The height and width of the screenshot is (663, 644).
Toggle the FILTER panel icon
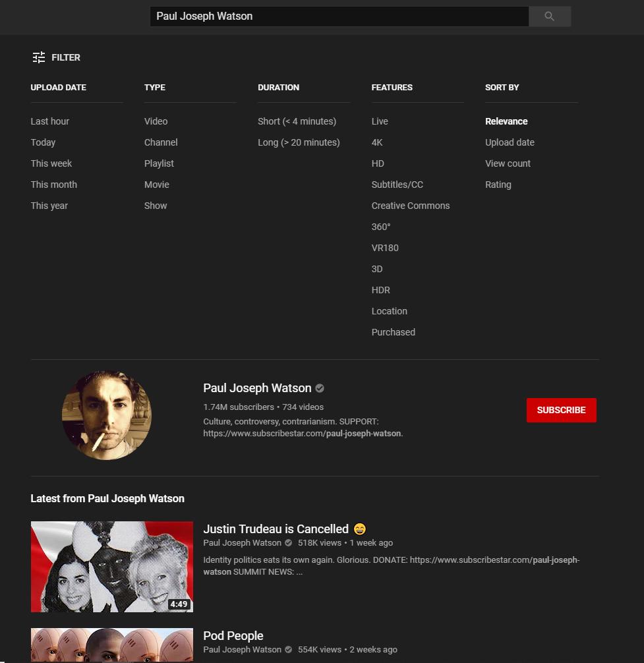(x=39, y=57)
